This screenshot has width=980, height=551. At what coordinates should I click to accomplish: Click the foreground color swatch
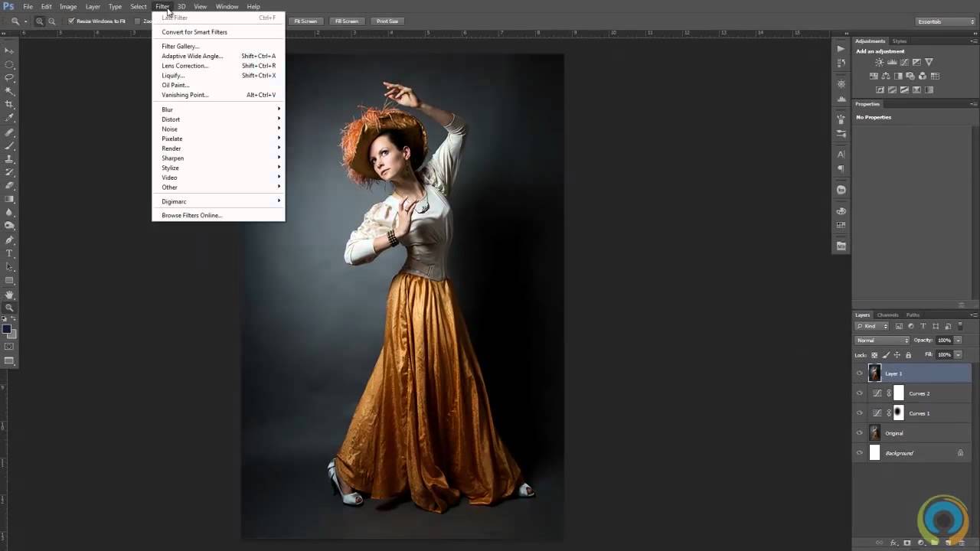(7, 329)
